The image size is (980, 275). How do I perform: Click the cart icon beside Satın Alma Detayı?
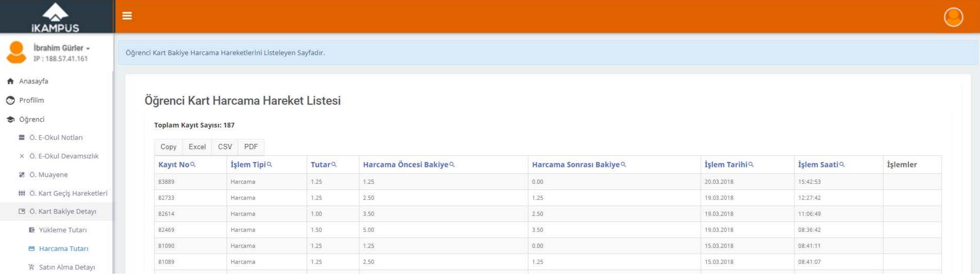[x=32, y=267]
